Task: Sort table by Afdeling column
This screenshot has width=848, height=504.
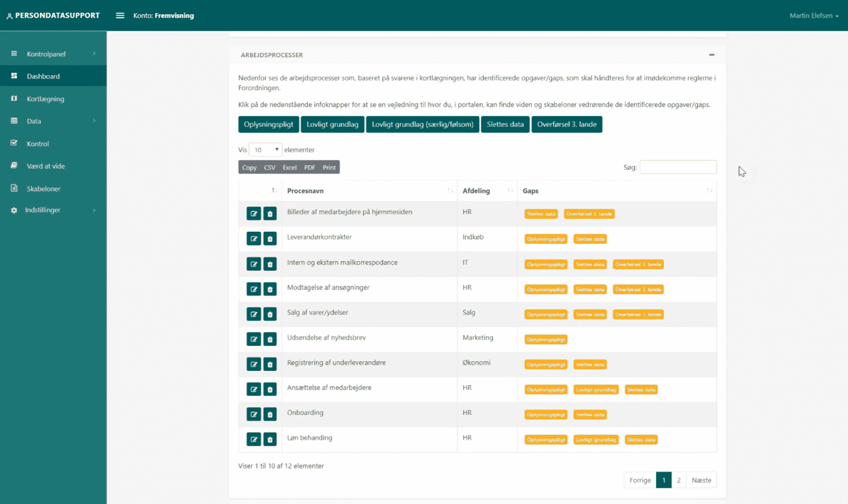Action: (x=487, y=191)
